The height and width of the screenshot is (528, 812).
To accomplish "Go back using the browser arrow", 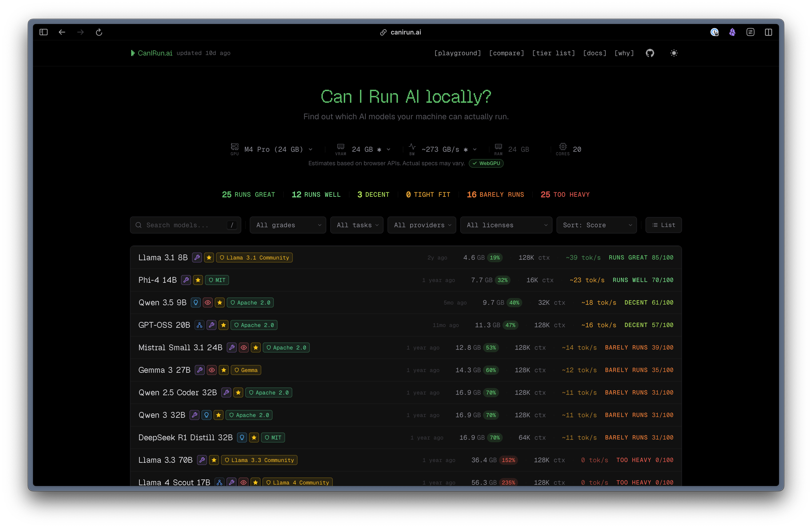I will [x=62, y=32].
